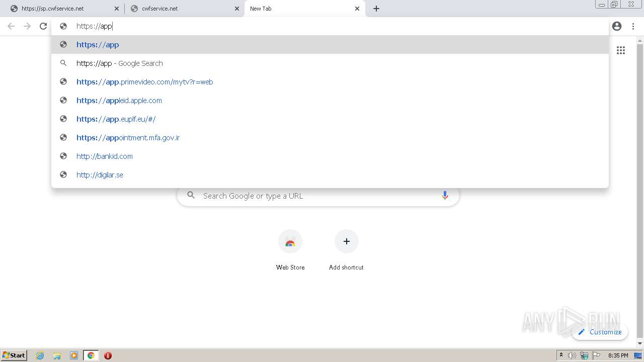Open the Chrome three-dot menu

click(x=633, y=26)
